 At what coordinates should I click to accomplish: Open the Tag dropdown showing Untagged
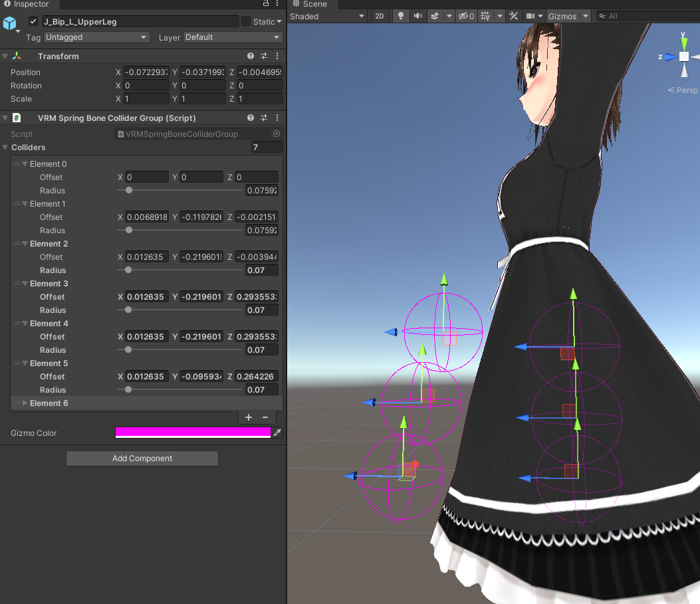[96, 37]
